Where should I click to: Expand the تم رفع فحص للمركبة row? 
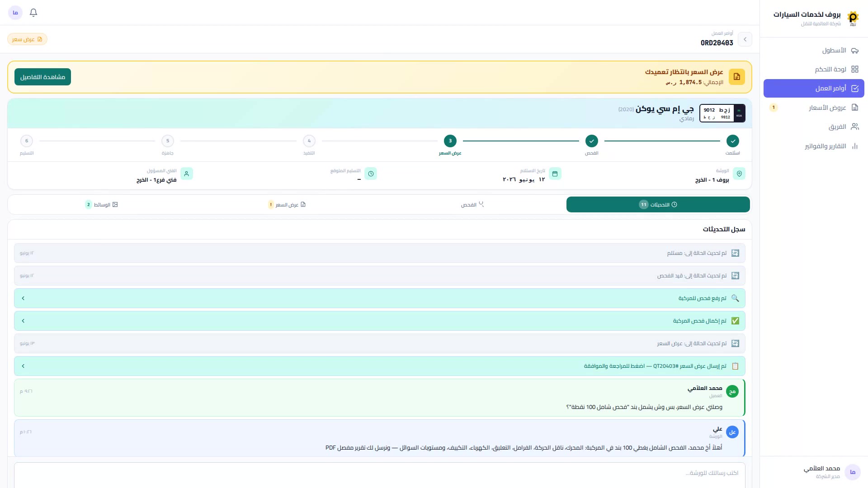point(380,298)
